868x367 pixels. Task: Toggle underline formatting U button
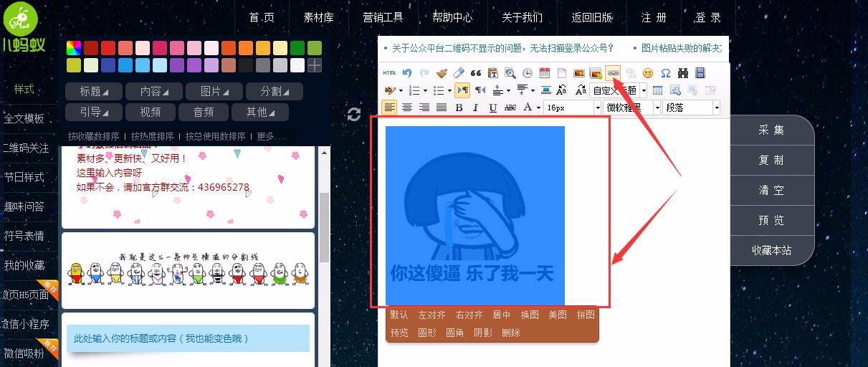tap(493, 108)
